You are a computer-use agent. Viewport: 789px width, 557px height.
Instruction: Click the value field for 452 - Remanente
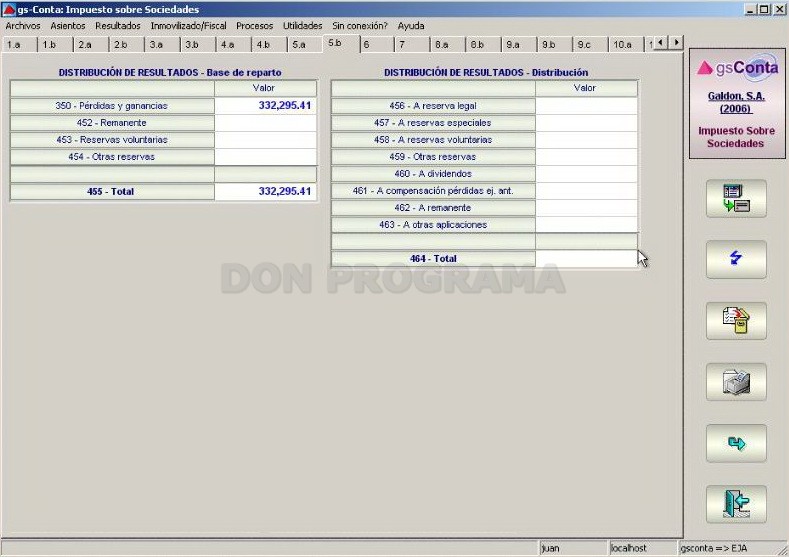coord(265,123)
